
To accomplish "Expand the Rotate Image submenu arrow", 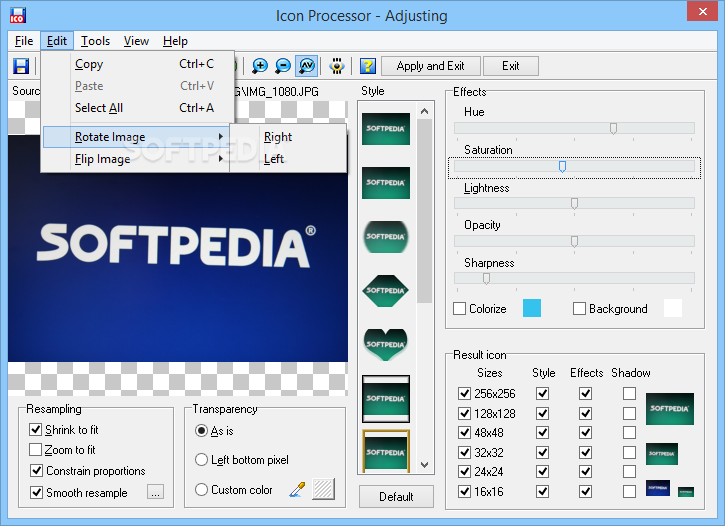I will coord(221,137).
